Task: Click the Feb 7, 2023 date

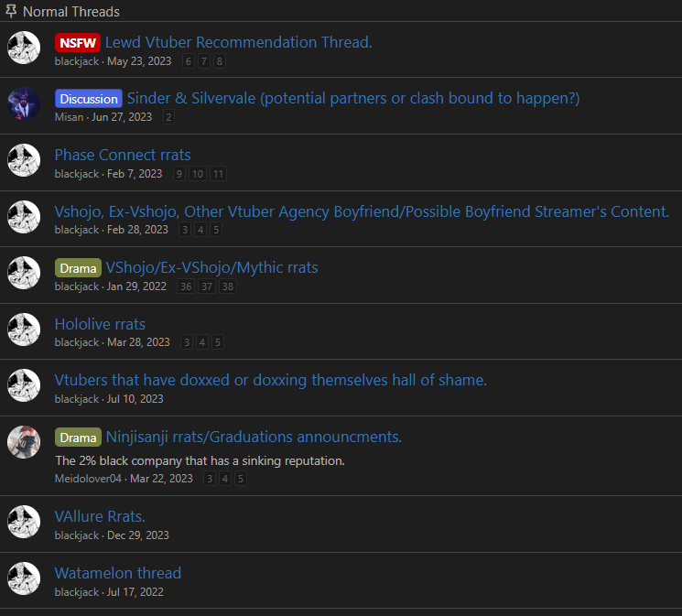Action: coord(135,174)
